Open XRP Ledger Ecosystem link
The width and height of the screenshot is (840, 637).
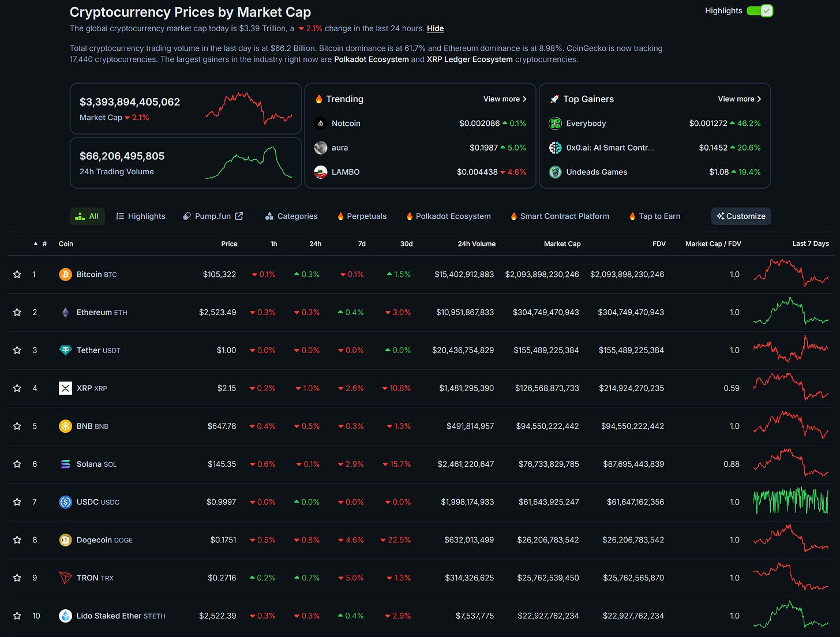pyautogui.click(x=470, y=59)
